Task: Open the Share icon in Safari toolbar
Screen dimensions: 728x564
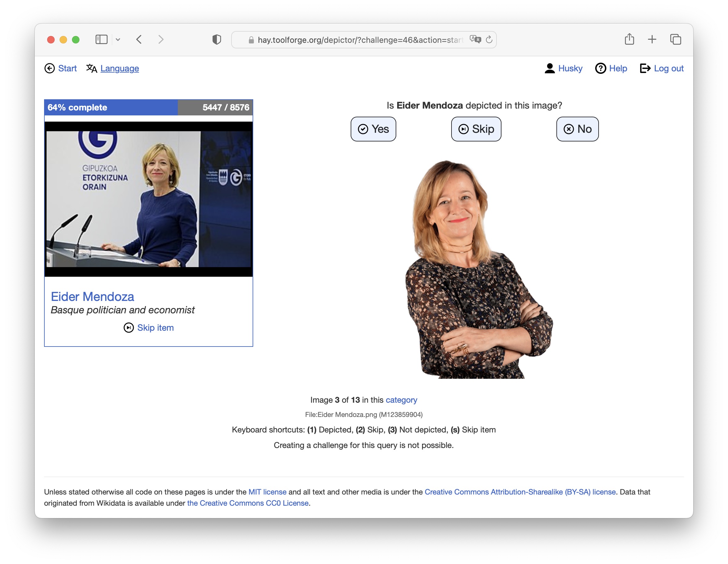Action: tap(629, 39)
